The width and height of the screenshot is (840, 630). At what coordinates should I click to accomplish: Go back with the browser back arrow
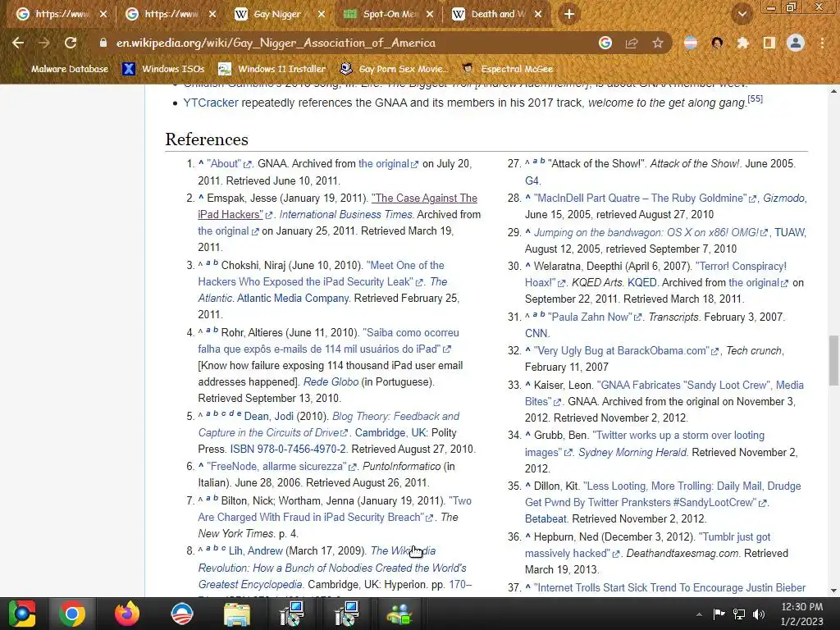coord(18,43)
